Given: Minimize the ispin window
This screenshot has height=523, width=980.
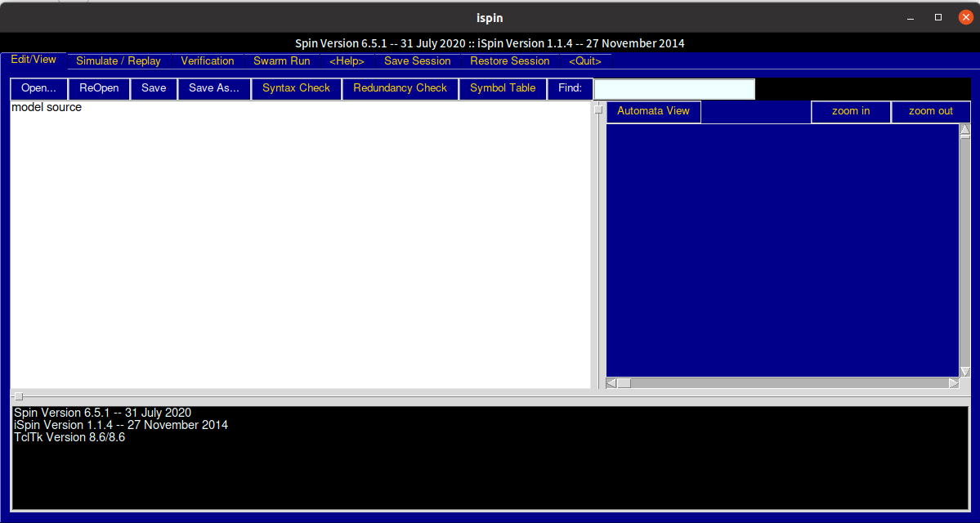Looking at the screenshot, I should 910,17.
